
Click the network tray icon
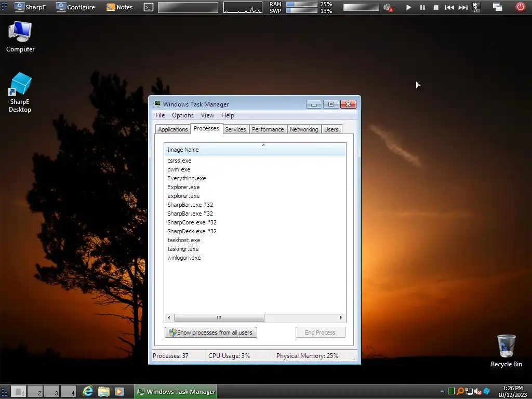coord(469,392)
